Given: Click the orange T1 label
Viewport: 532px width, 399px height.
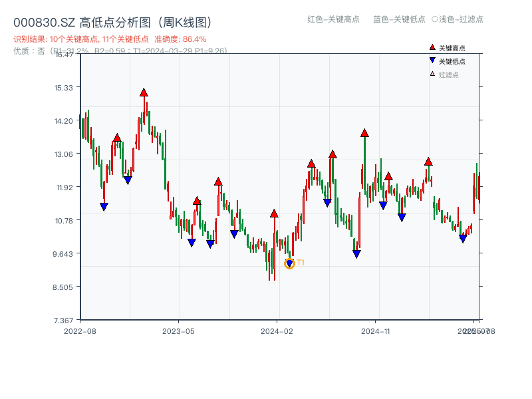Looking at the screenshot, I should coord(301,263).
